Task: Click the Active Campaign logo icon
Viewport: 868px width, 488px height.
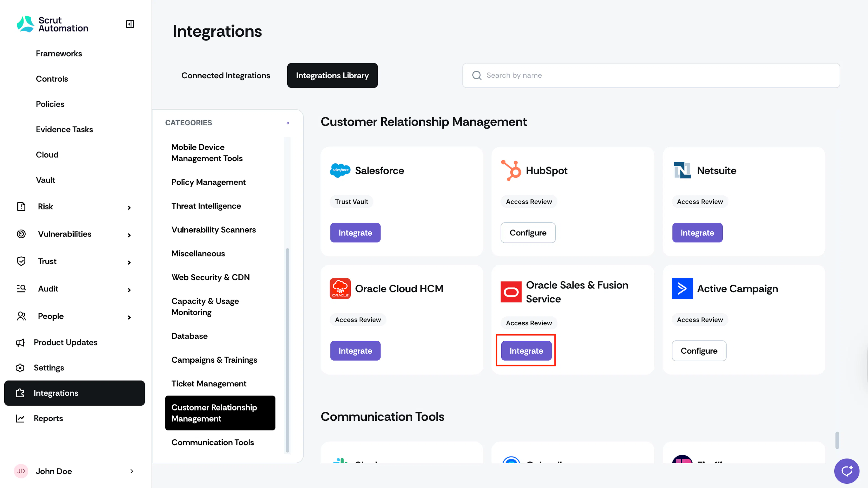Action: point(682,289)
